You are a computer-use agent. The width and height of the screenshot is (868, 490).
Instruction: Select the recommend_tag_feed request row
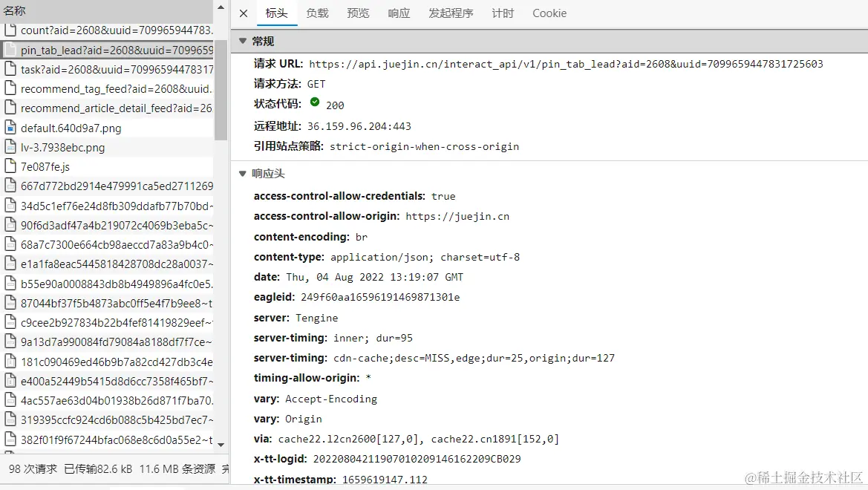(107, 88)
